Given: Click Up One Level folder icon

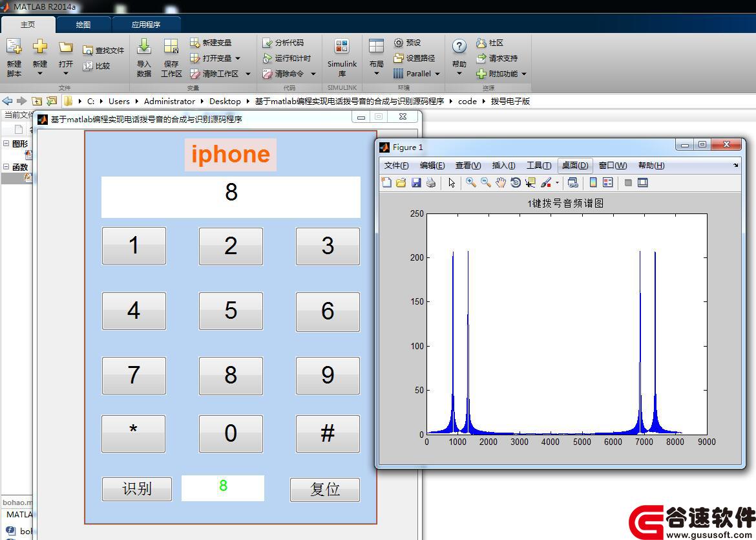Looking at the screenshot, I should pos(37,101).
